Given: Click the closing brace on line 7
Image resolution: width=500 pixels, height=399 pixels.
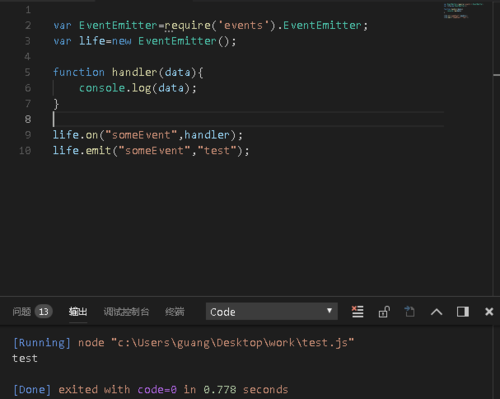Looking at the screenshot, I should [56, 104].
